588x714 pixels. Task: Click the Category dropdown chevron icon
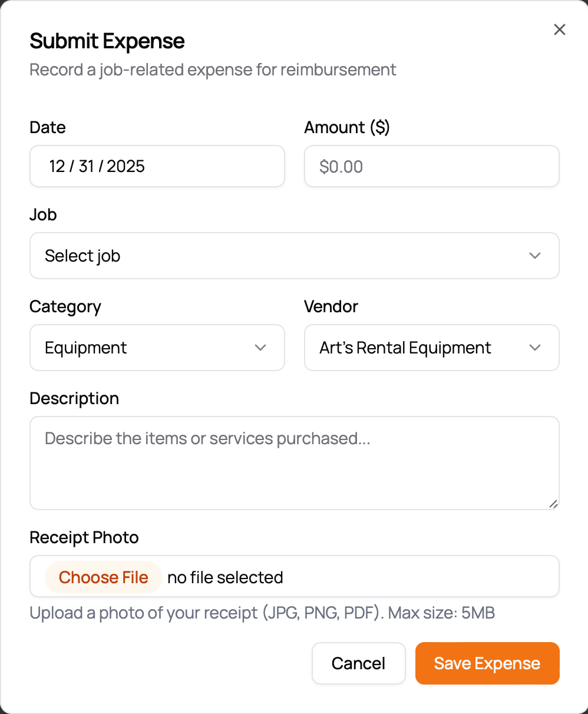pos(260,348)
